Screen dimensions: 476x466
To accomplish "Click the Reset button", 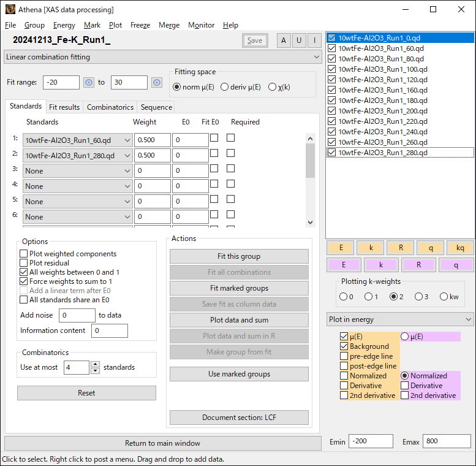I will (x=86, y=393).
